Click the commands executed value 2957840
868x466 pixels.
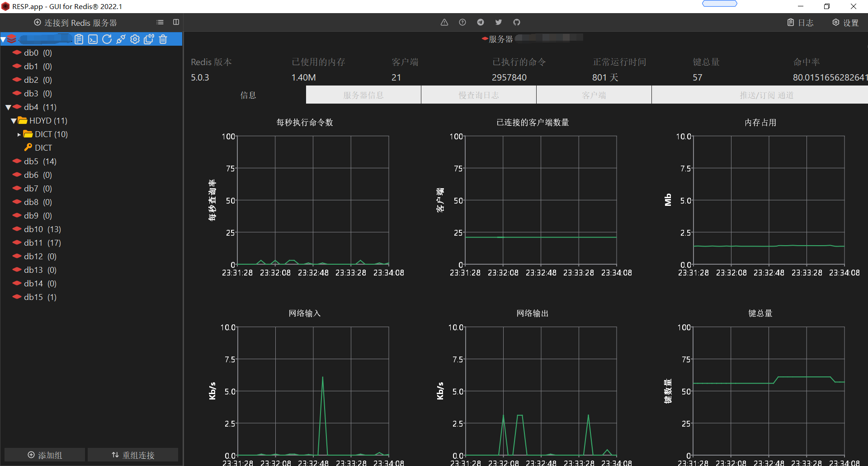[509, 77]
